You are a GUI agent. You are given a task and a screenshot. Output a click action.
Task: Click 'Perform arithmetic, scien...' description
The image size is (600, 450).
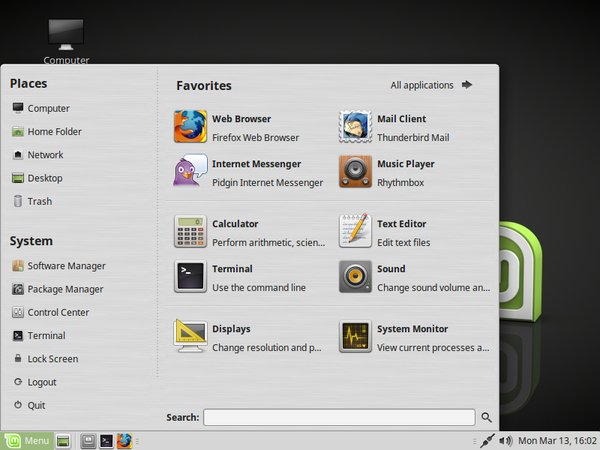(x=269, y=243)
